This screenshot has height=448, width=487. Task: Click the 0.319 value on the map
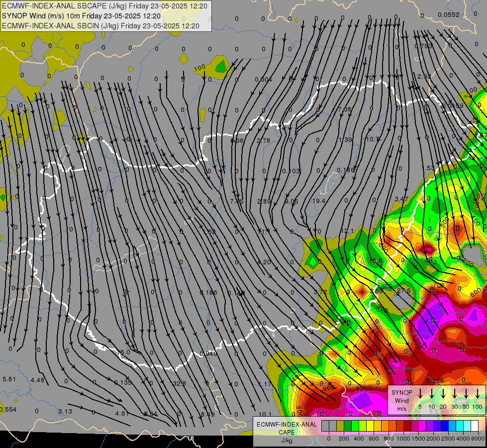(435, 380)
